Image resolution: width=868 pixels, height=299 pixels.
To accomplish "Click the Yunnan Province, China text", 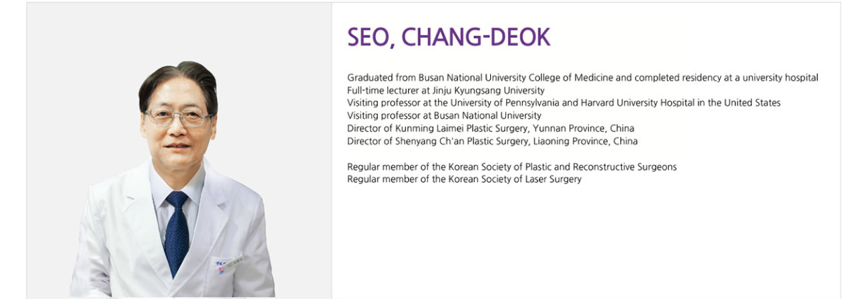I will (584, 128).
